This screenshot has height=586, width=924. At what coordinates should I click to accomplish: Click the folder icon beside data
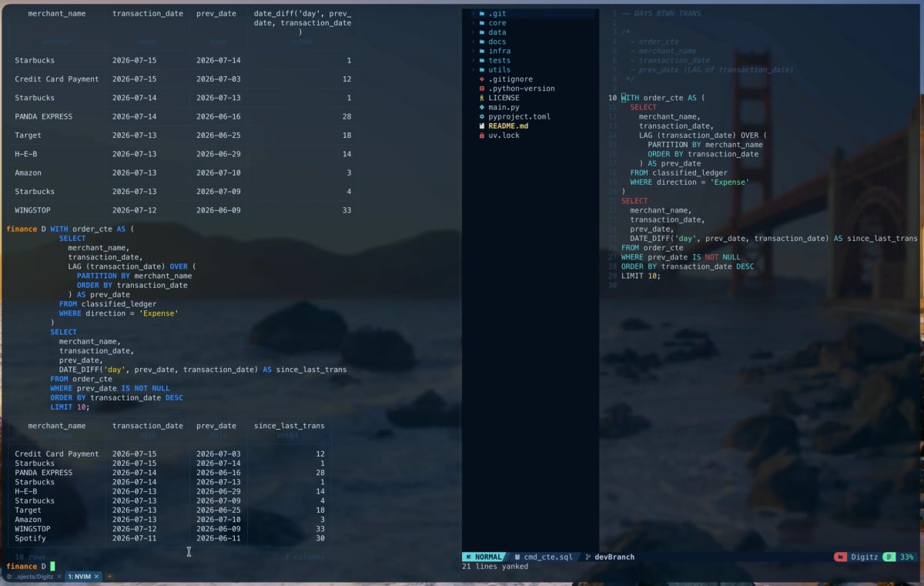tap(481, 32)
